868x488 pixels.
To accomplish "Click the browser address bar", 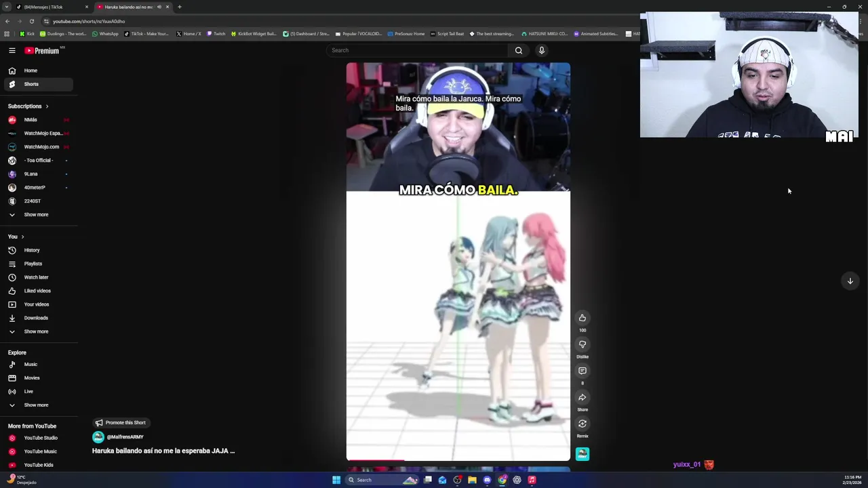I will point(339,21).
